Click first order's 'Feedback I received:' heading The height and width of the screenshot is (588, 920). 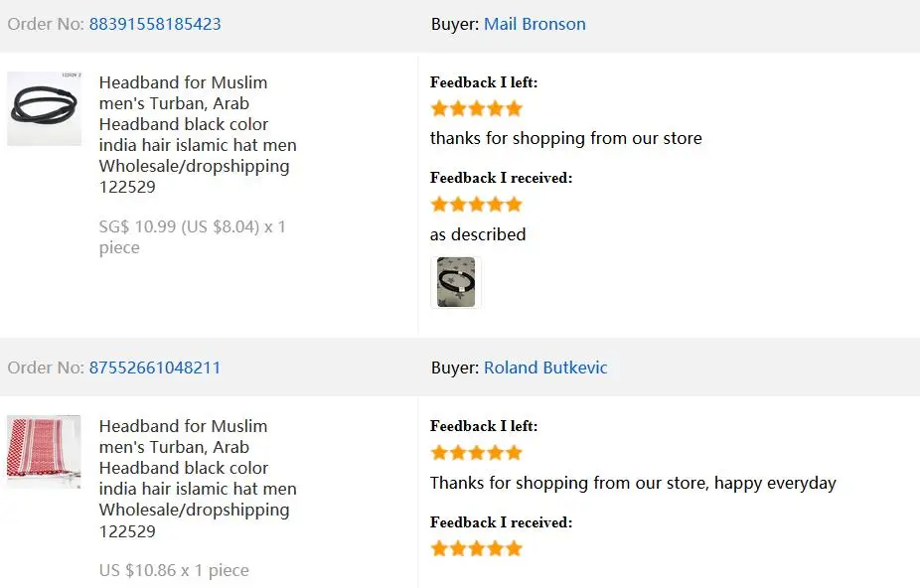tap(501, 178)
